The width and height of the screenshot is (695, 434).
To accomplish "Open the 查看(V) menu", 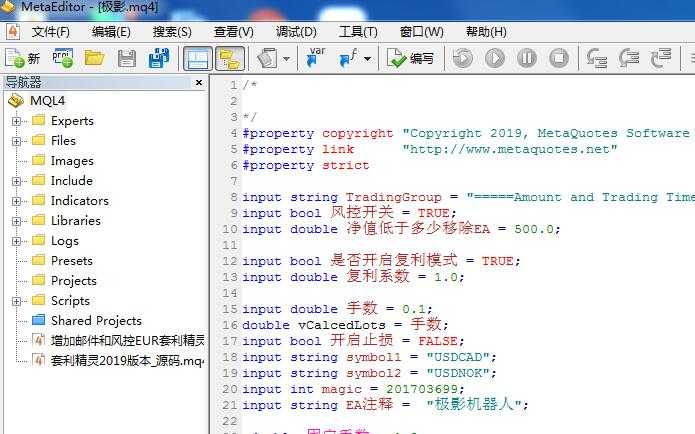I will (x=234, y=32).
